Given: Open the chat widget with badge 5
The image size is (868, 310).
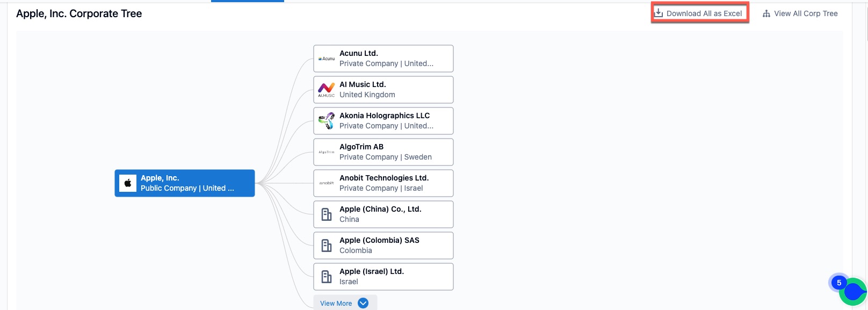Looking at the screenshot, I should [x=852, y=292].
